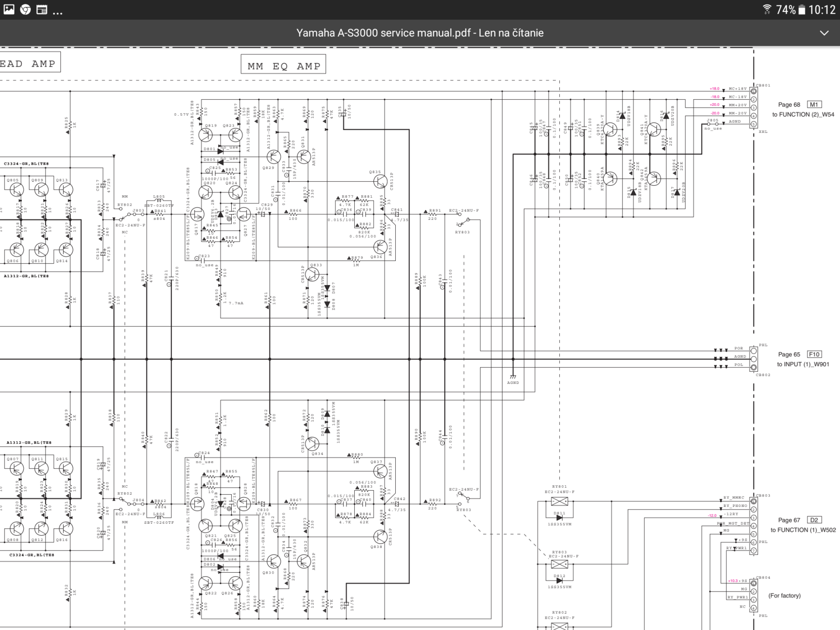Tap the clock showing 10:12

point(822,9)
